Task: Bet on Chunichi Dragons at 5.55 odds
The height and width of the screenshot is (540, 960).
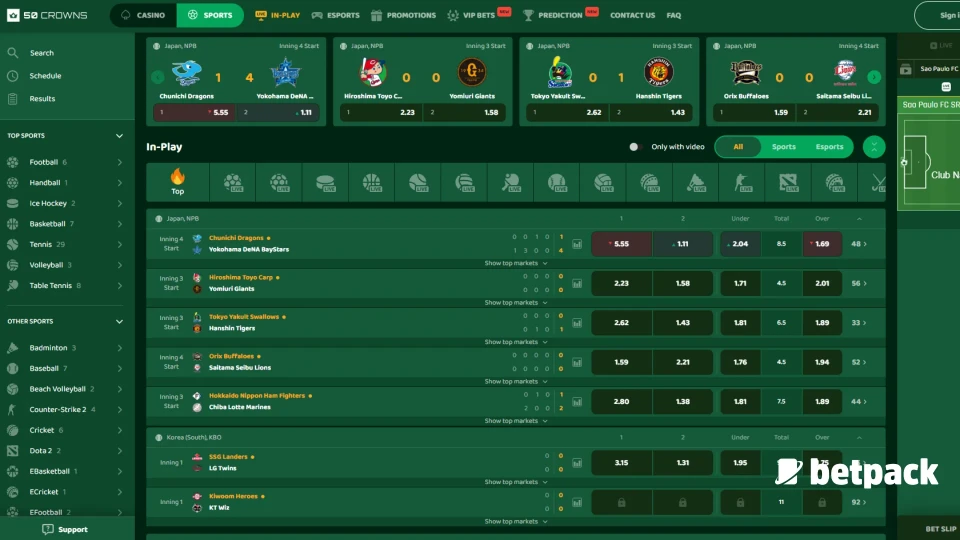Action: pyautogui.click(x=621, y=244)
